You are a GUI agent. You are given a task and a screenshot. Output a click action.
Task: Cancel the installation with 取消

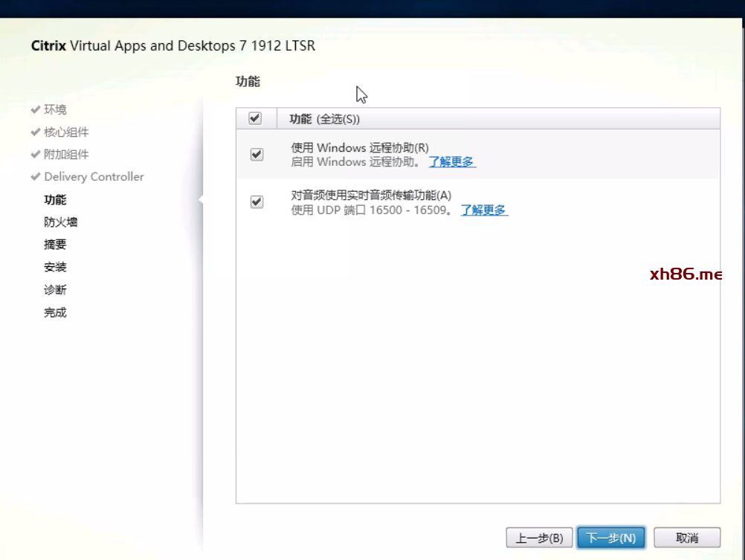tap(687, 538)
